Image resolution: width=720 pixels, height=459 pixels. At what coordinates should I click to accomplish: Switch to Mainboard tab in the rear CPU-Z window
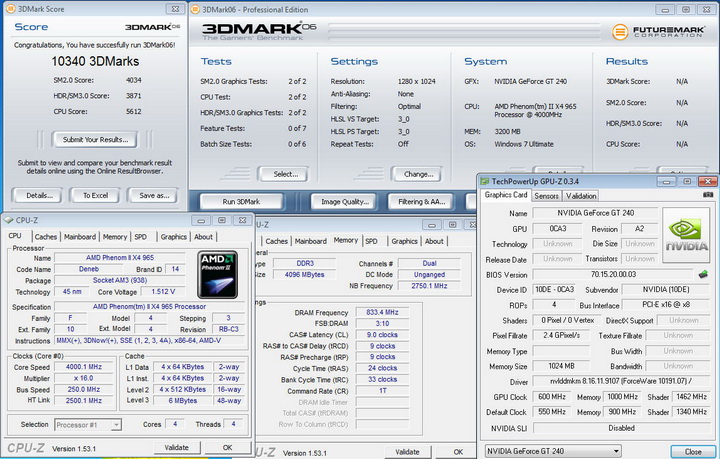coord(311,241)
